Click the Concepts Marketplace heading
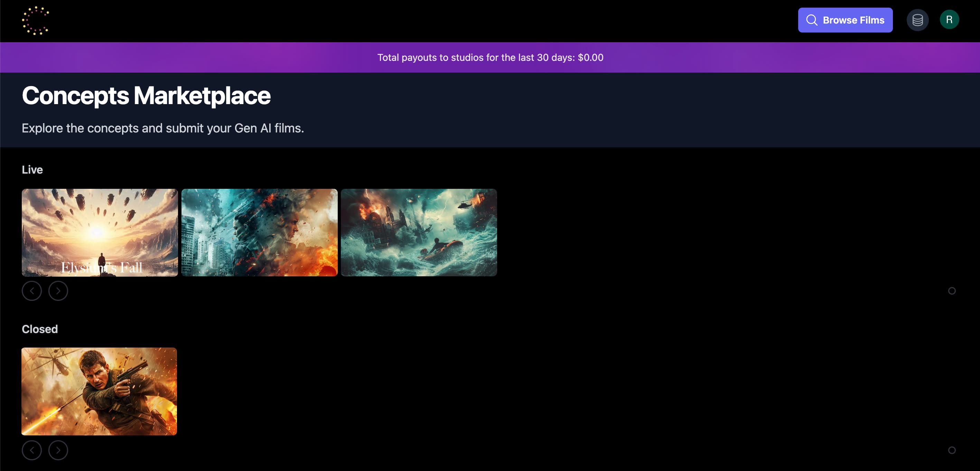 146,96
